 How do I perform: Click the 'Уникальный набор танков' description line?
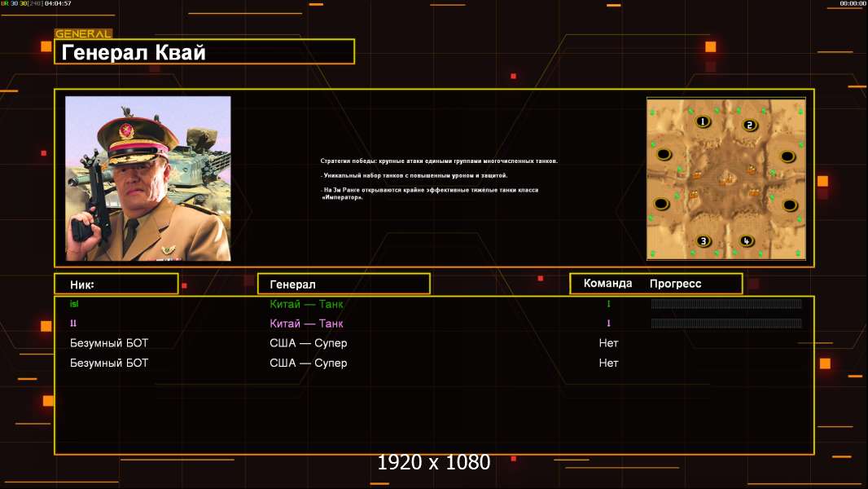(414, 175)
